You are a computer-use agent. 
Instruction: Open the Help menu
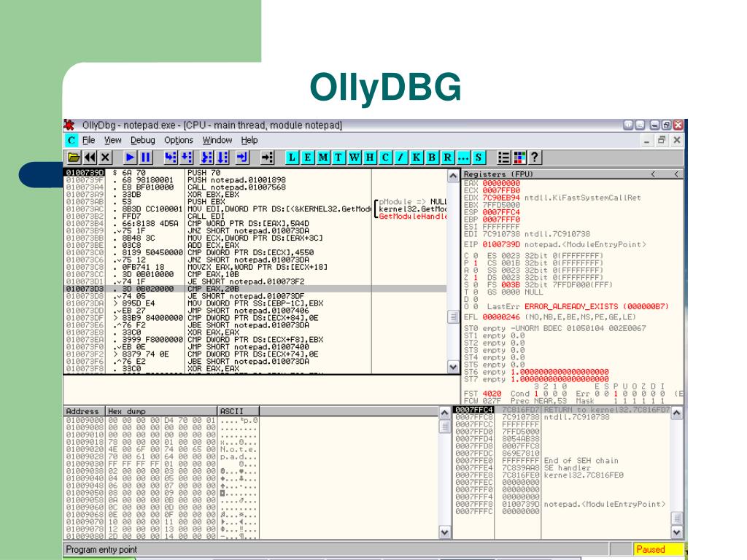[249, 140]
